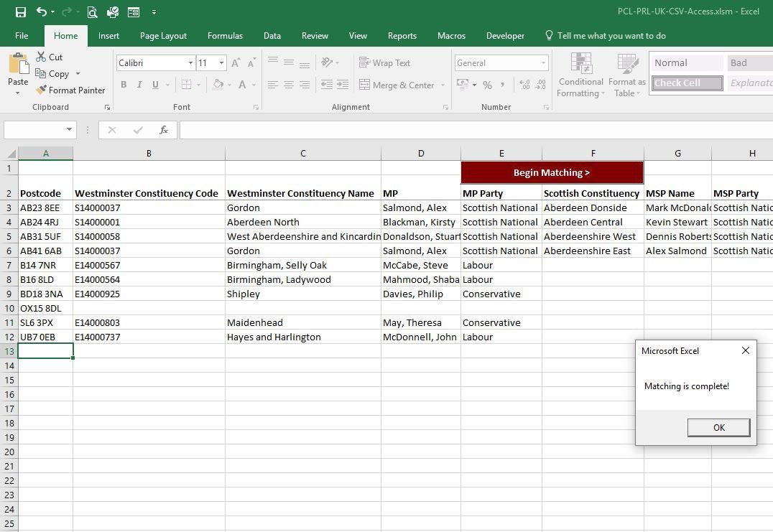Apply comma style
The height and width of the screenshot is (532, 773).
502,85
